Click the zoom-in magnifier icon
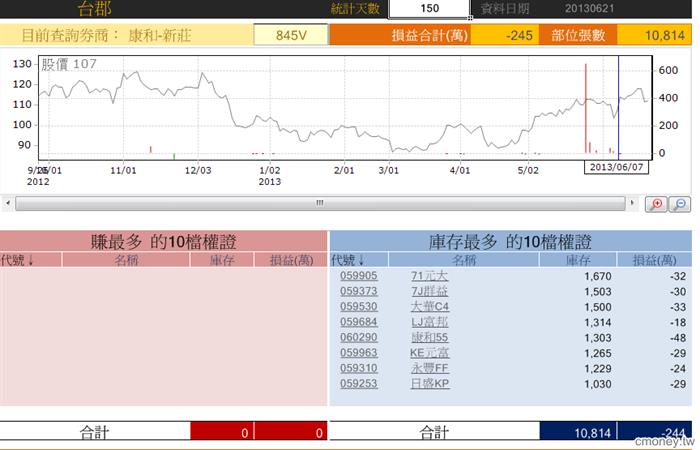Image resolution: width=700 pixels, height=450 pixels. coord(656,204)
